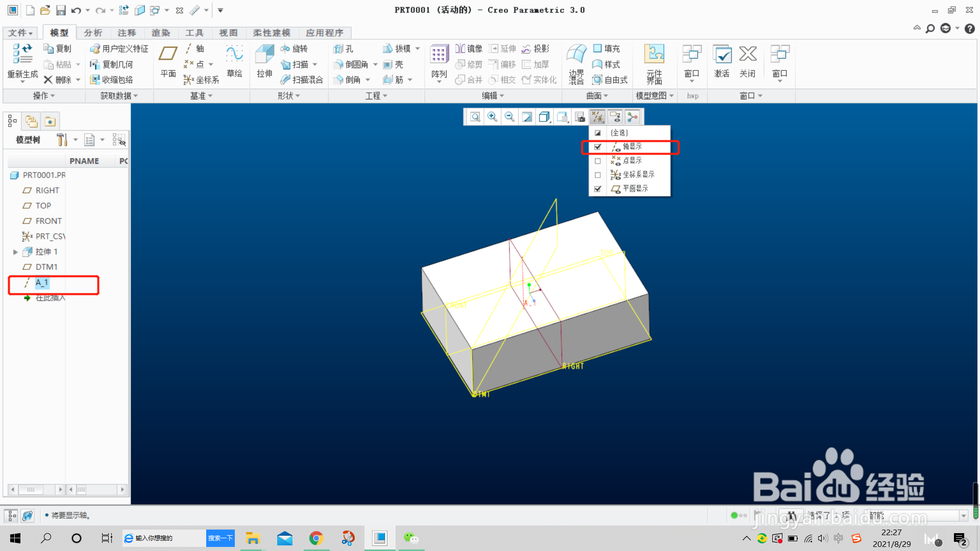The height and width of the screenshot is (551, 980).
Task: Open the 文件 menu
Action: pos(20,33)
